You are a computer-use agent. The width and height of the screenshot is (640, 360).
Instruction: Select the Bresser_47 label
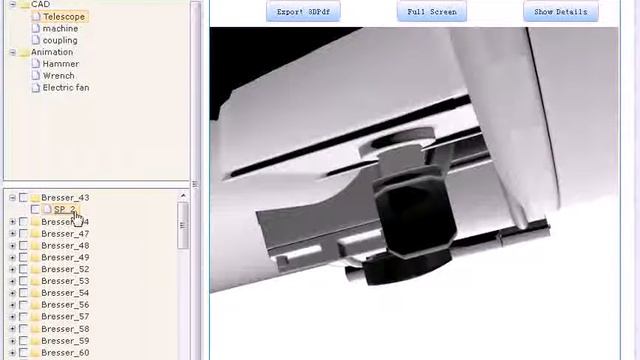[x=65, y=233]
